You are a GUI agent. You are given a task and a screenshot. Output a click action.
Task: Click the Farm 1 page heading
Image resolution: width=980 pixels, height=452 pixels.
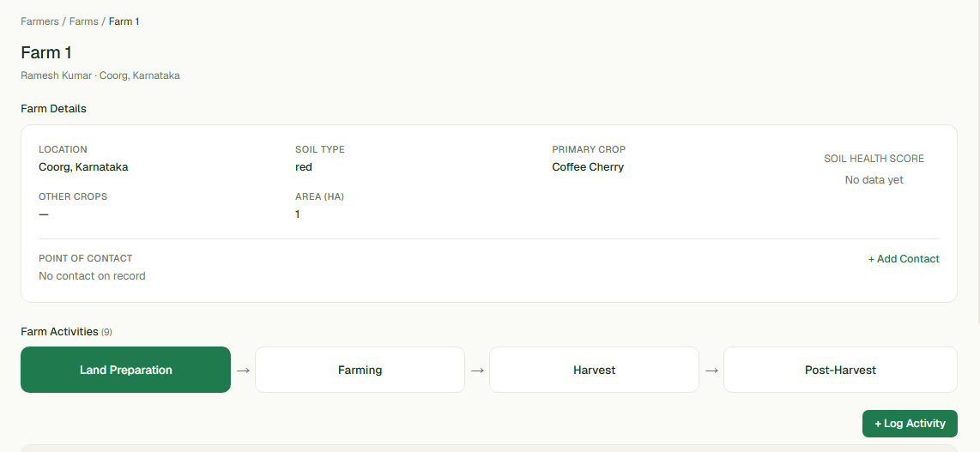point(46,52)
